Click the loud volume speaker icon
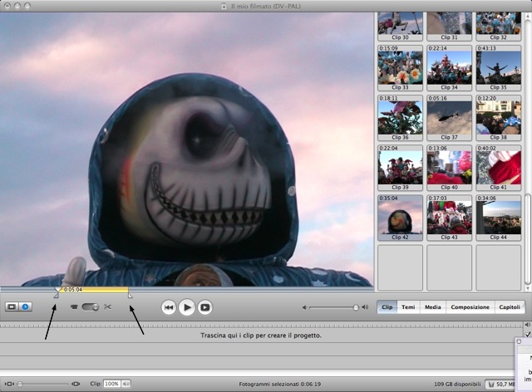Image resolution: width=532 pixels, height=392 pixels. (x=365, y=307)
